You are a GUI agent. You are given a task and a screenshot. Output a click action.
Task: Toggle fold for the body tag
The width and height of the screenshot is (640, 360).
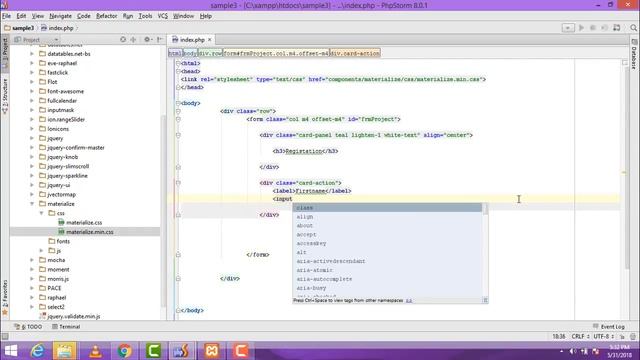click(178, 103)
